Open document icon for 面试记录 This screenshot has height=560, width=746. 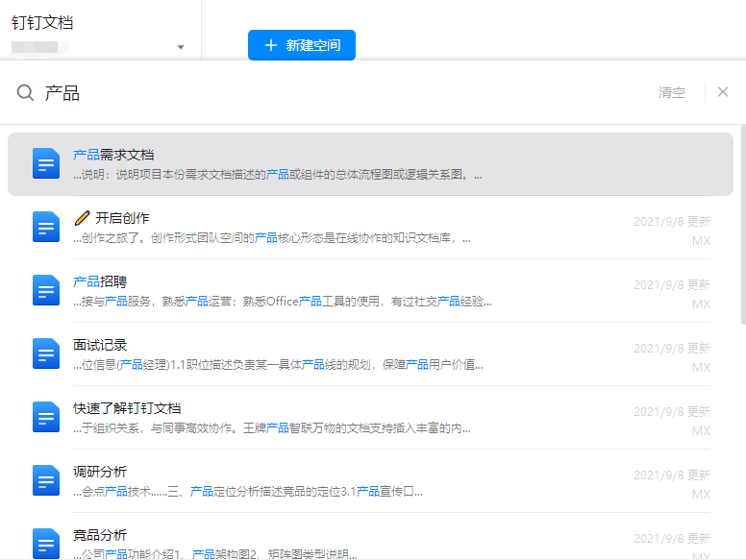tap(46, 353)
